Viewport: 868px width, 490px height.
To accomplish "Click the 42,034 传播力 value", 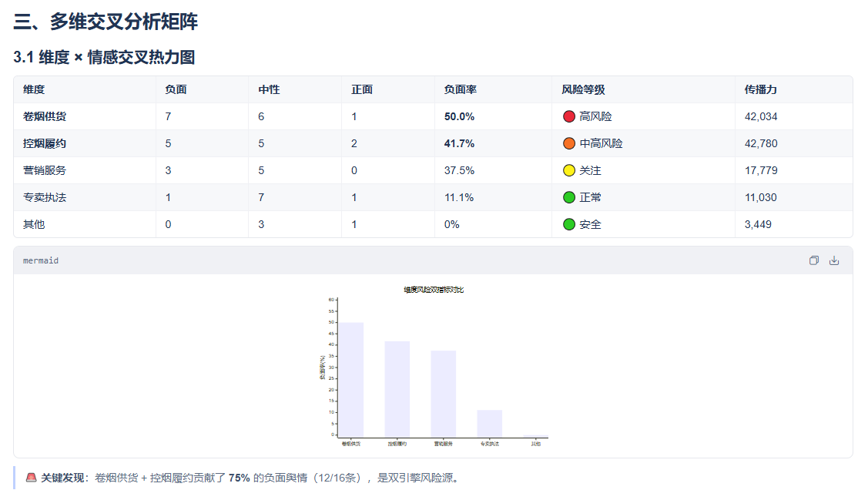I will [x=761, y=116].
